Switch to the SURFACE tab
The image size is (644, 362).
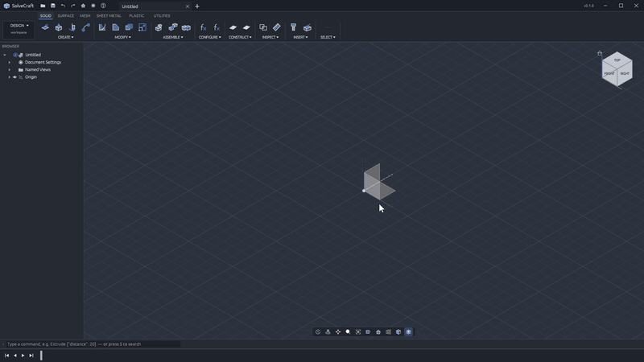(x=66, y=16)
